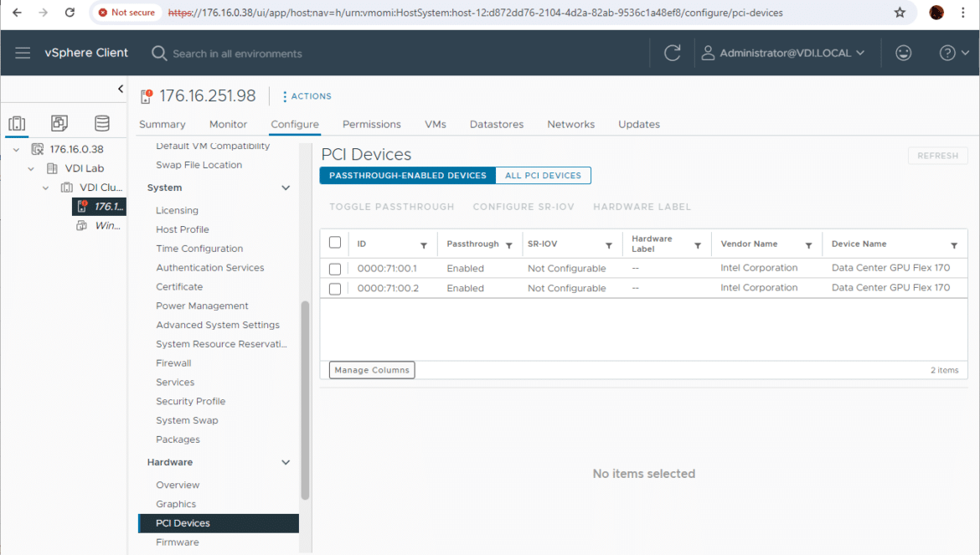
Task: Click the Configure SR-IOV action
Action: coord(524,207)
